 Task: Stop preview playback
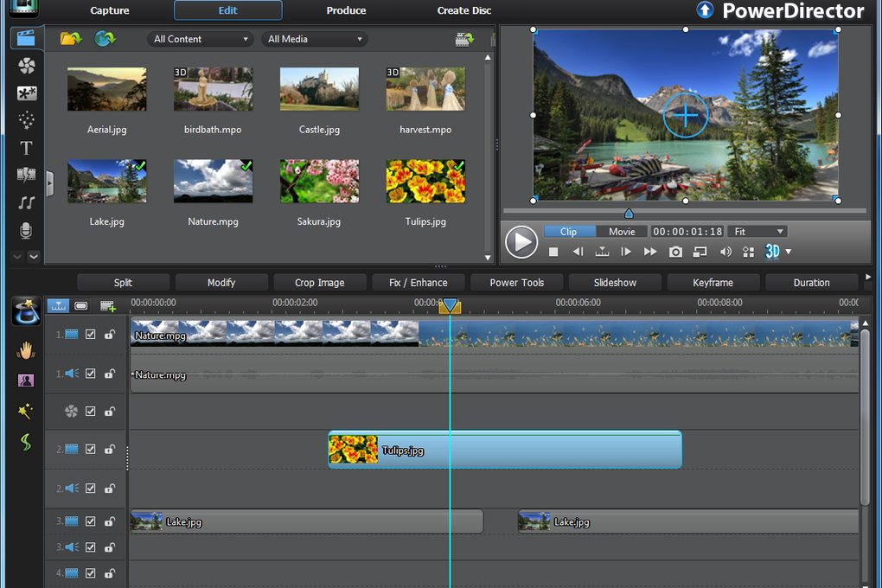pyautogui.click(x=553, y=252)
